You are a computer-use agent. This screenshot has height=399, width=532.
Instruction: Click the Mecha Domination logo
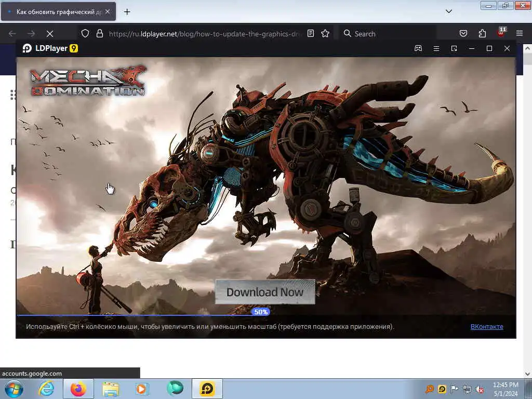tap(88, 81)
